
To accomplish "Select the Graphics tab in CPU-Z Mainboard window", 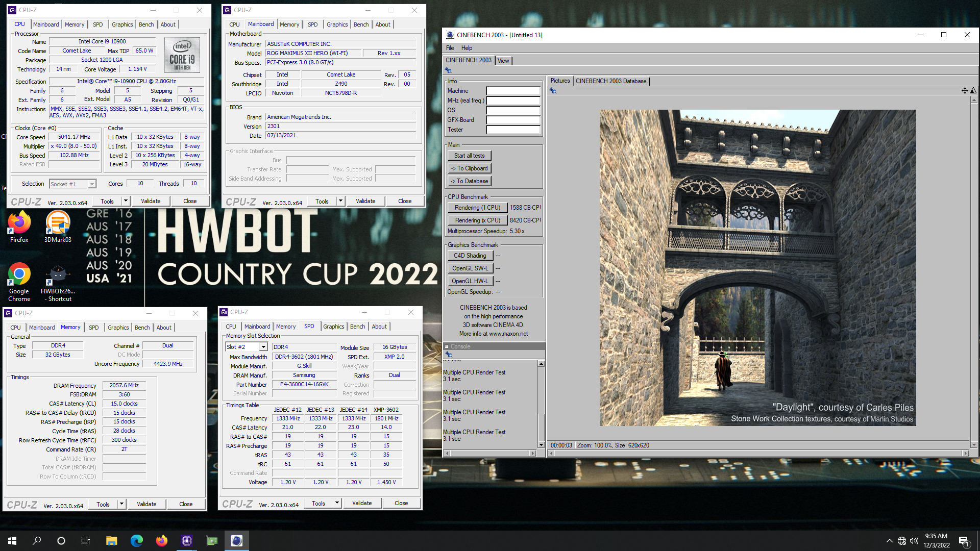I will point(337,24).
